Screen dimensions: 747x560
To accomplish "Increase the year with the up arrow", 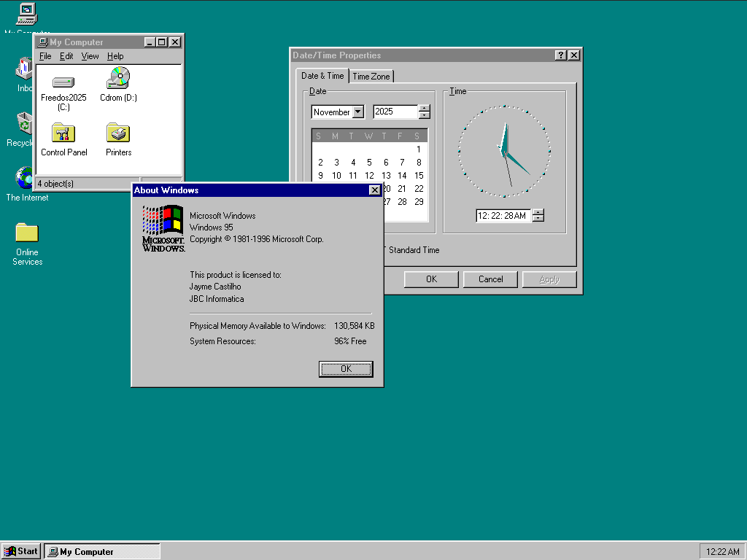I will coord(424,109).
